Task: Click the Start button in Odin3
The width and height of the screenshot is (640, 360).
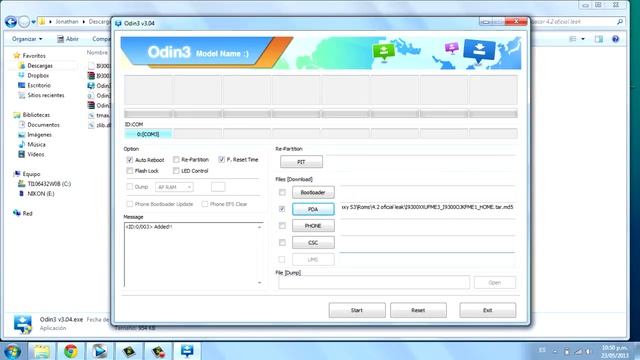Action: click(x=357, y=310)
